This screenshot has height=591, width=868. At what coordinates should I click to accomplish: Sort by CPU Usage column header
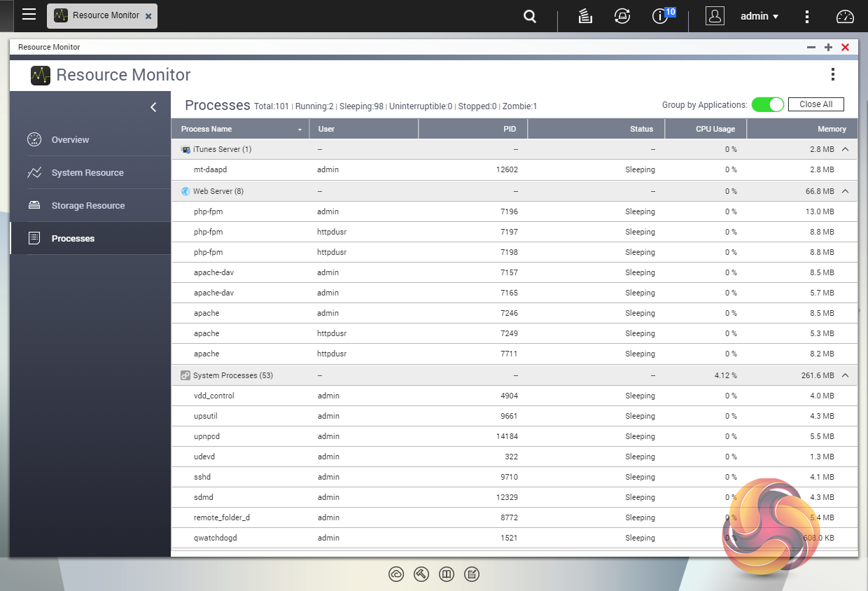715,129
